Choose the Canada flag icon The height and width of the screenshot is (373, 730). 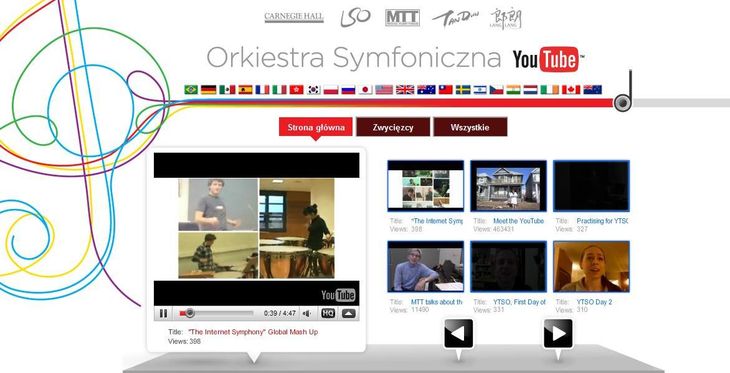(571, 89)
